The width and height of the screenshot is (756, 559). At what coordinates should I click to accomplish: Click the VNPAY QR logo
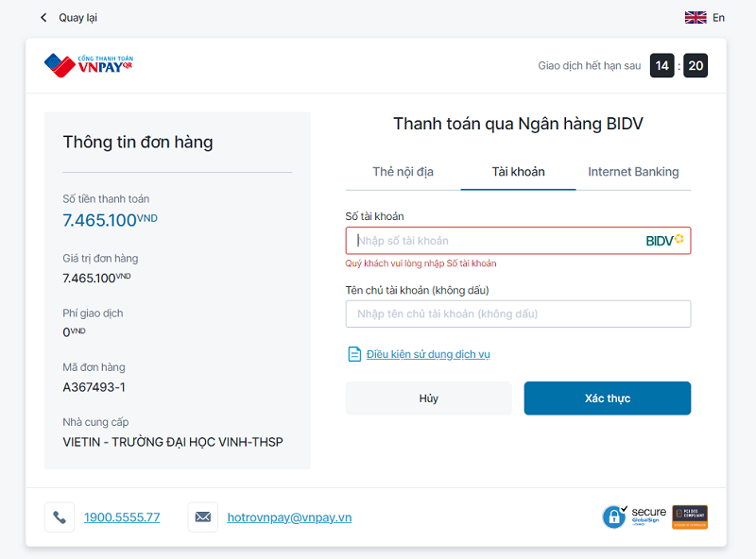(89, 65)
